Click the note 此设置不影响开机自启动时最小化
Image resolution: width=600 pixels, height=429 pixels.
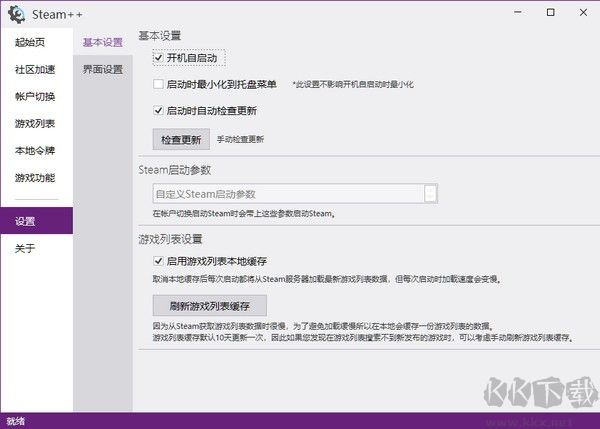tap(353, 84)
